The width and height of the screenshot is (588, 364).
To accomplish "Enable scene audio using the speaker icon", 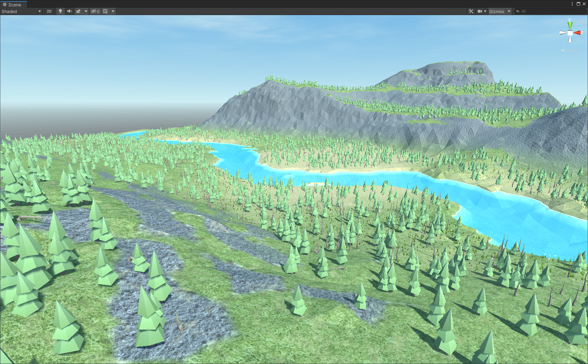I will [69, 11].
